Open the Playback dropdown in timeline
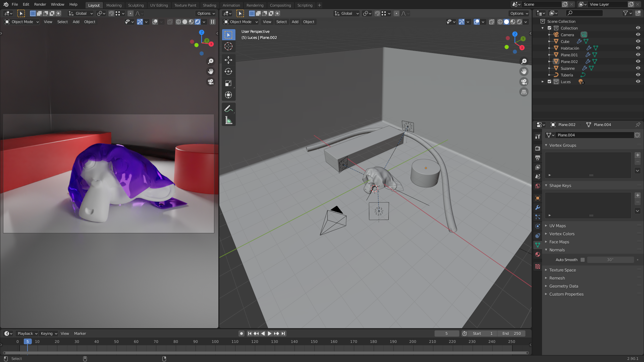This screenshot has height=362, width=644. point(27,334)
